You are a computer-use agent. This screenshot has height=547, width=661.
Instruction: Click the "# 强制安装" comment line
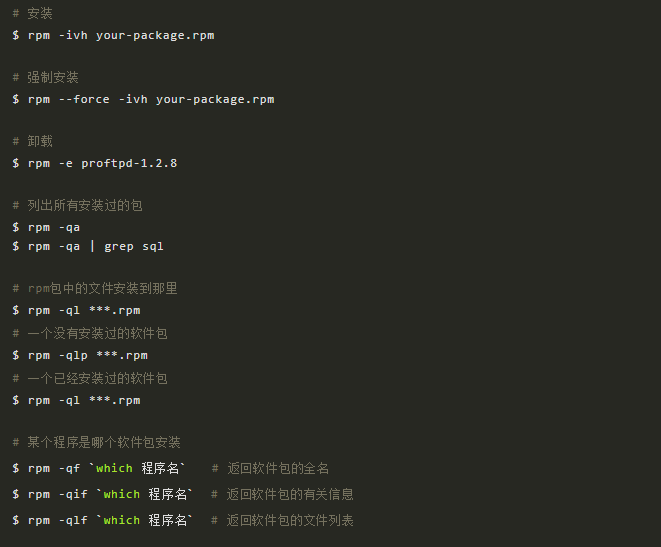point(46,77)
